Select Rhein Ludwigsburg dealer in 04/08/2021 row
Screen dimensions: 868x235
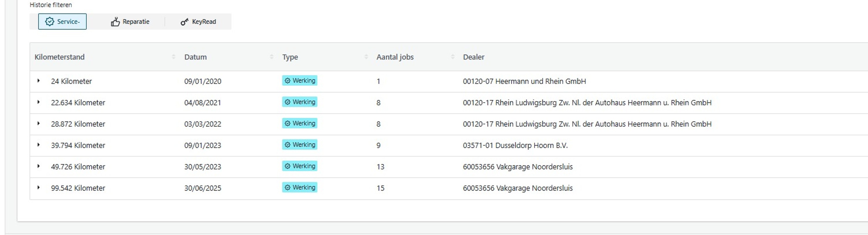tap(587, 103)
